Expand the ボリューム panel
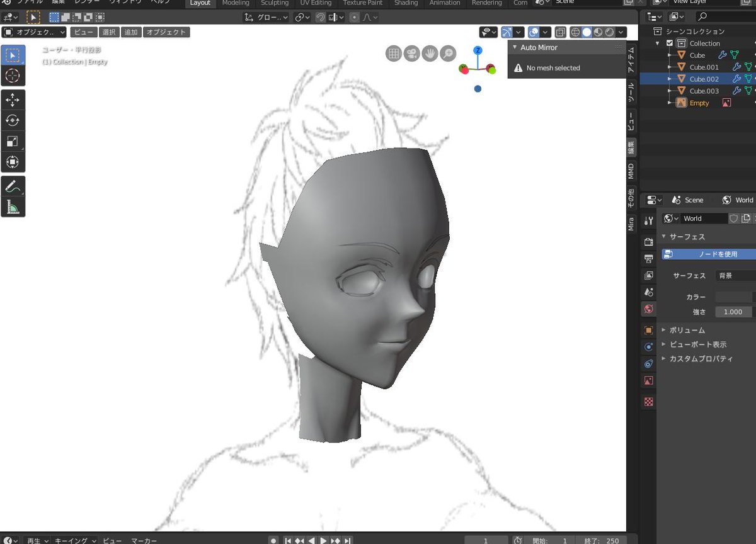 coord(664,330)
